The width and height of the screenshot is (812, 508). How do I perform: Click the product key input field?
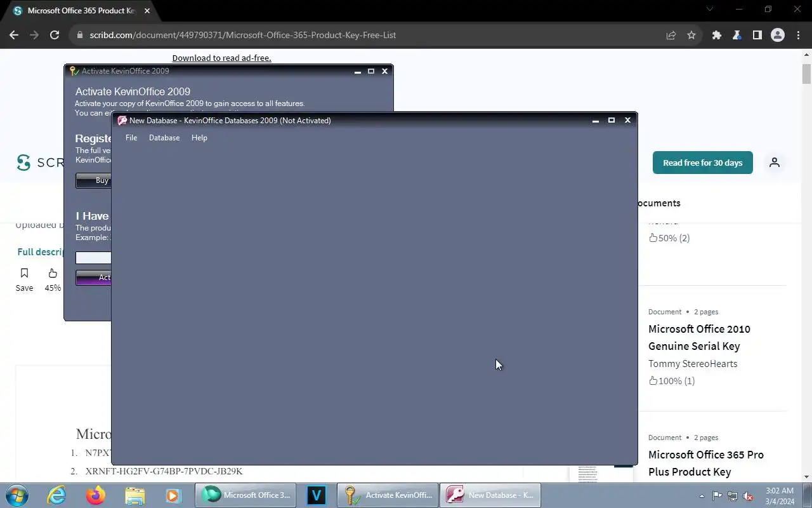click(93, 258)
